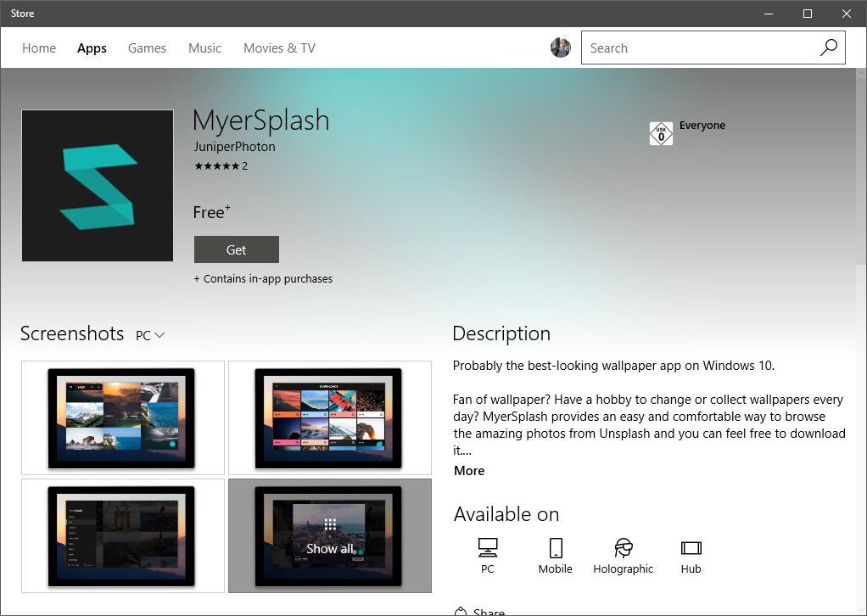Image resolution: width=867 pixels, height=616 pixels.
Task: Open the Music tab
Action: point(204,48)
